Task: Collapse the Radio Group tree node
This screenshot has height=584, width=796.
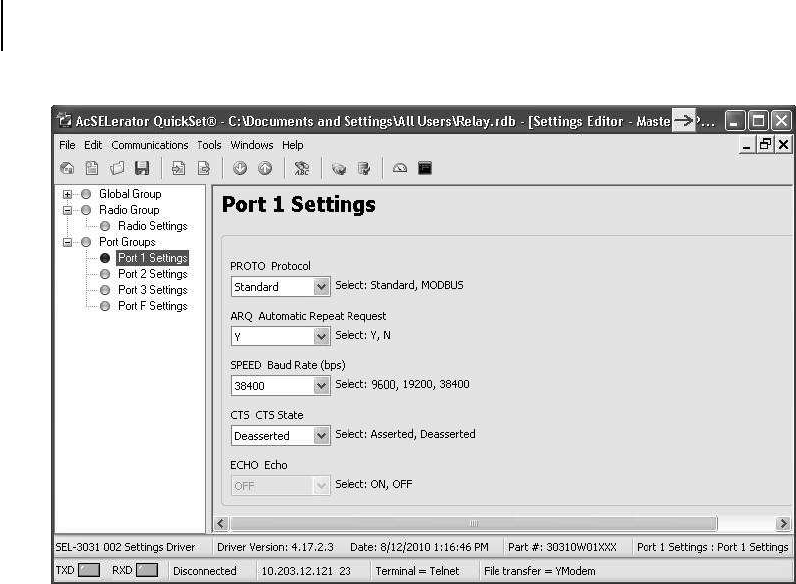Action: (x=67, y=210)
